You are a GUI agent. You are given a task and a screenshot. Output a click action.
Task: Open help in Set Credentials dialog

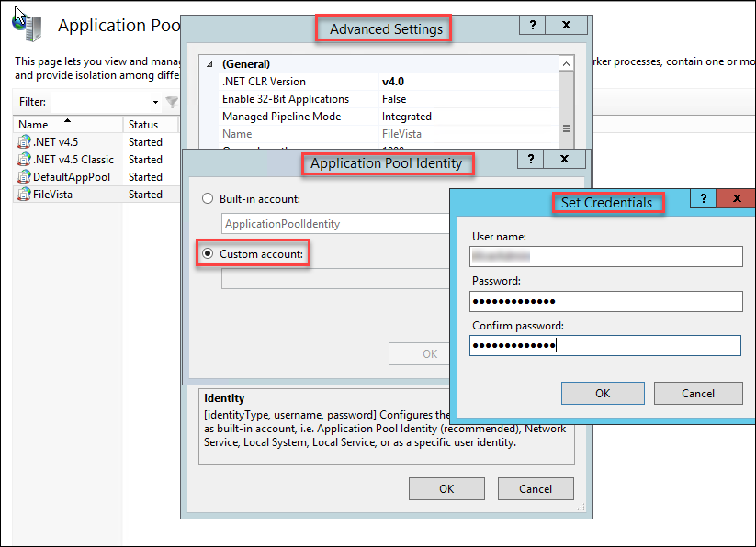pos(704,198)
